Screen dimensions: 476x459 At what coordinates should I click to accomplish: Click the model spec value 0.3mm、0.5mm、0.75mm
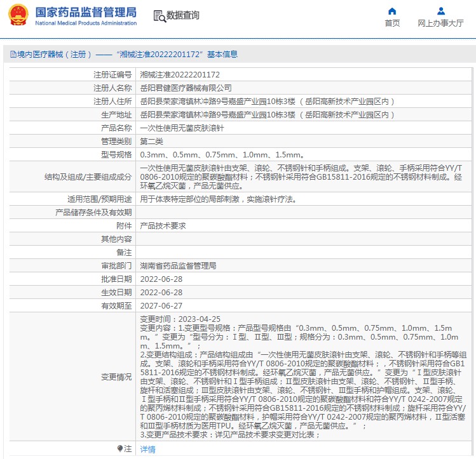222,155
